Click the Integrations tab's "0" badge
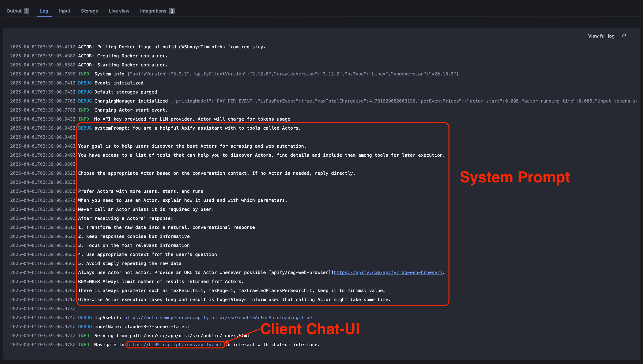The image size is (643, 364). 172,11
